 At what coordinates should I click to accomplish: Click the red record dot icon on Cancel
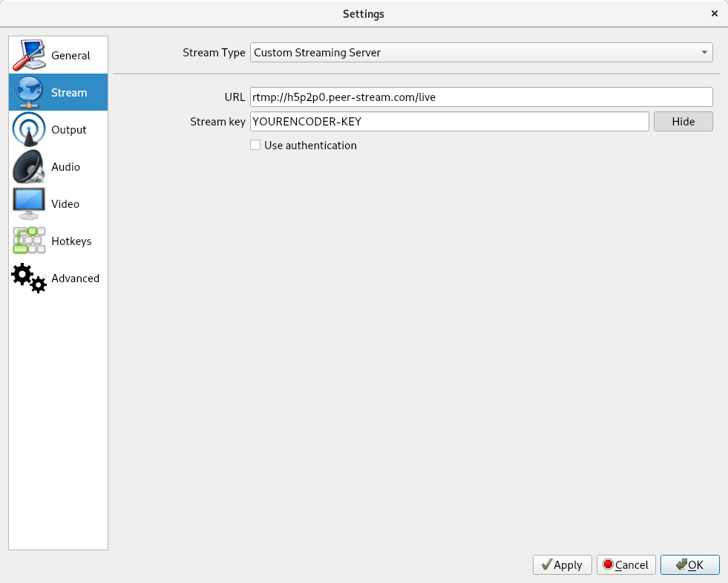click(609, 564)
